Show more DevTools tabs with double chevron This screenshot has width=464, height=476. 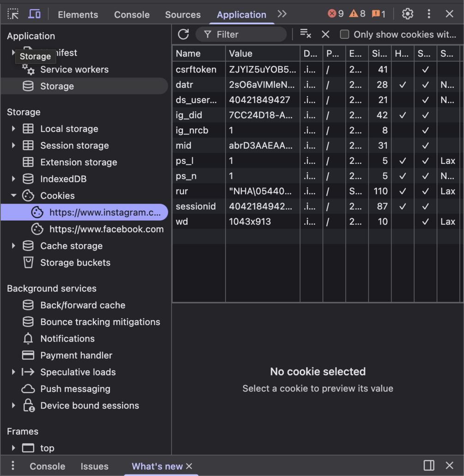[282, 14]
